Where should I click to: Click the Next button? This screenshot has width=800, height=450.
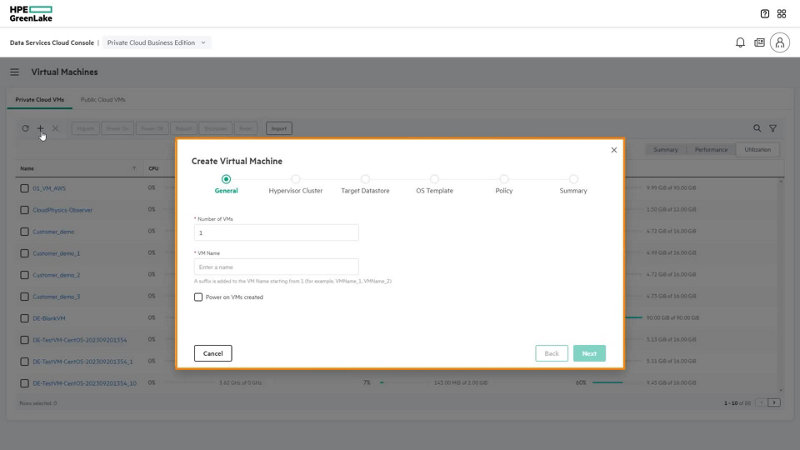coord(589,353)
